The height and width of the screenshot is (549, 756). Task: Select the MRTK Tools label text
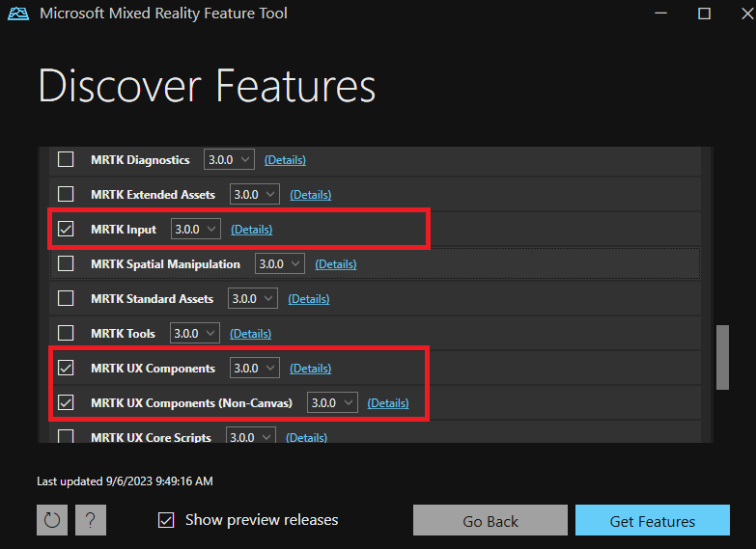pos(123,334)
